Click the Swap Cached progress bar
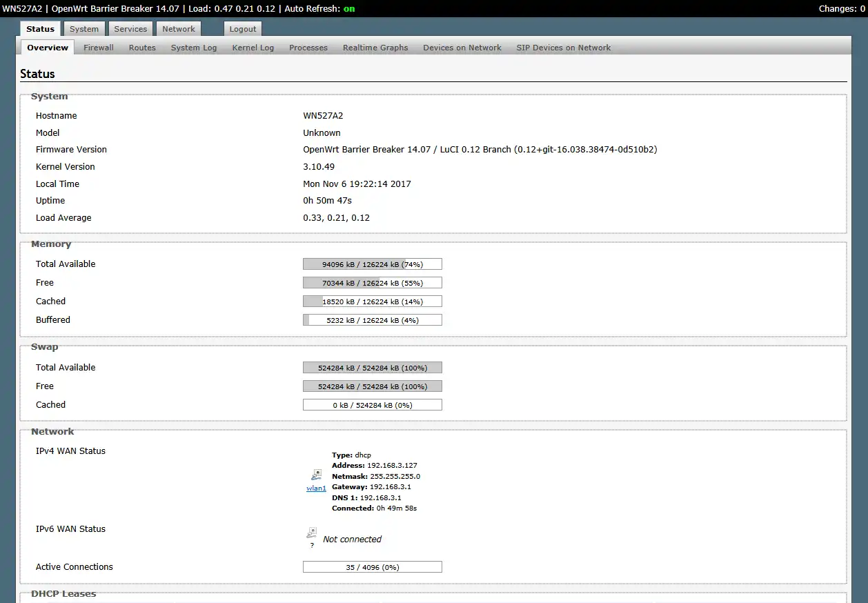 [373, 405]
